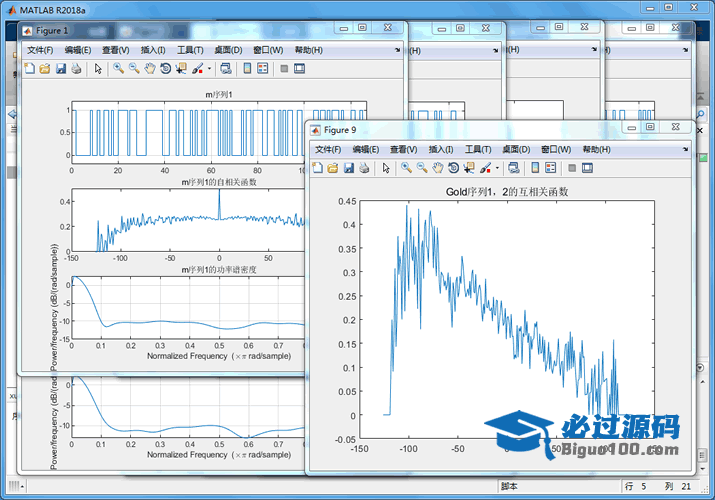
Task: Open the 工具(T) menu in Figure 9
Action: pyautogui.click(x=478, y=149)
